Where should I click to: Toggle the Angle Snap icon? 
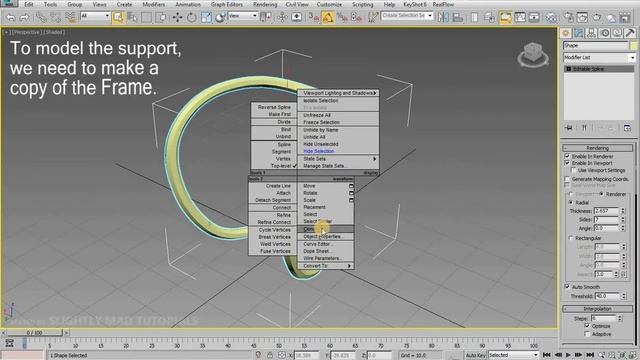(x=328, y=17)
